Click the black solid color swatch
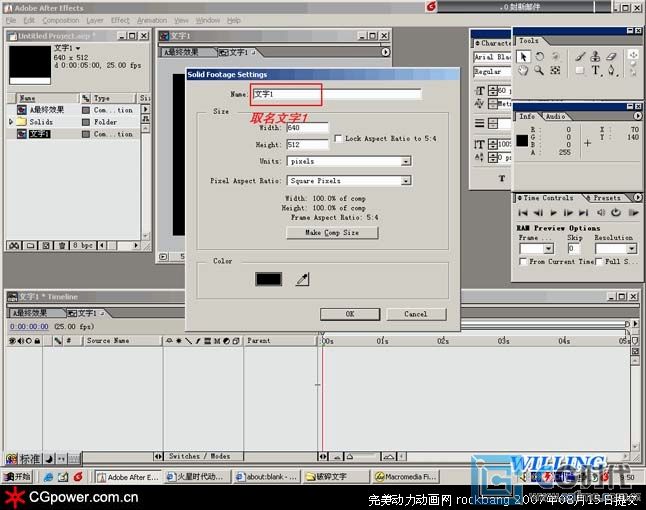 (x=268, y=279)
